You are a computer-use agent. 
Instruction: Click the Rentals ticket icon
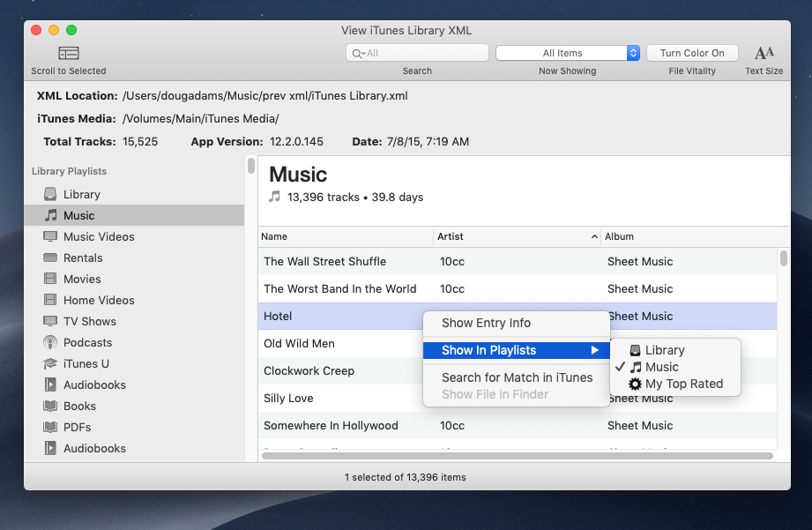tap(50, 258)
